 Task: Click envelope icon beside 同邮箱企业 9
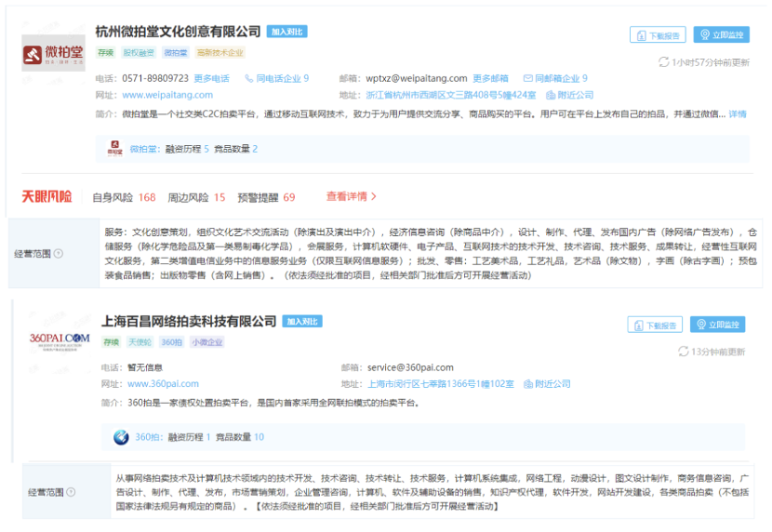pyautogui.click(x=527, y=78)
